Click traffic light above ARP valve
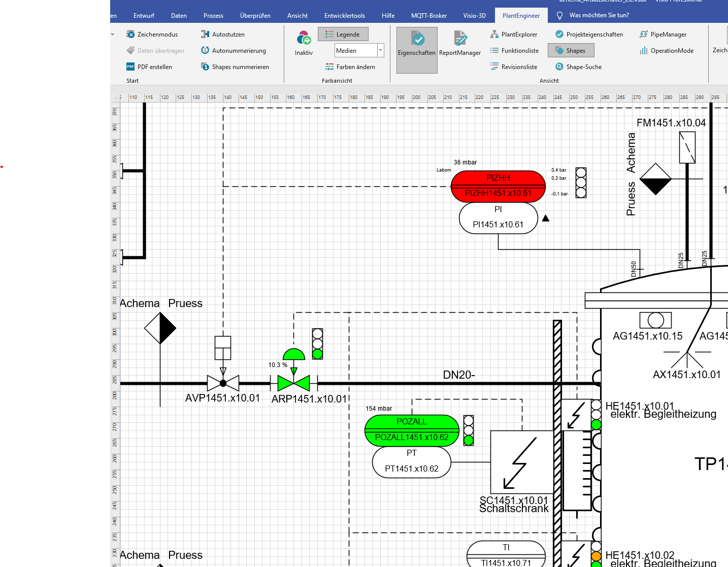This screenshot has width=728, height=567. [x=317, y=344]
